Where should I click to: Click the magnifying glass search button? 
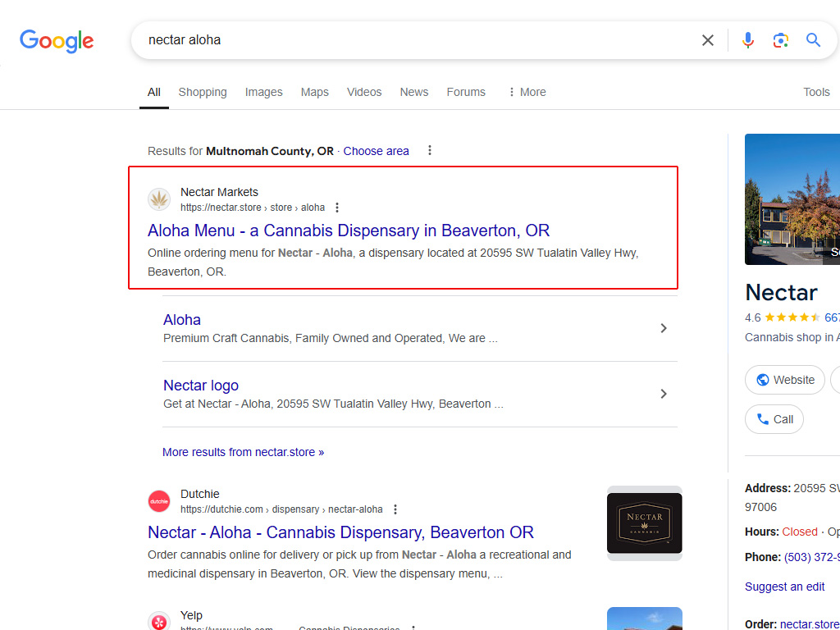tap(813, 40)
